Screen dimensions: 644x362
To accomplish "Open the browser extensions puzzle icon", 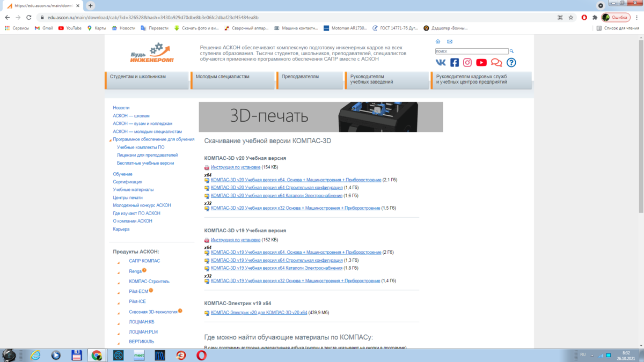I will pos(595,17).
